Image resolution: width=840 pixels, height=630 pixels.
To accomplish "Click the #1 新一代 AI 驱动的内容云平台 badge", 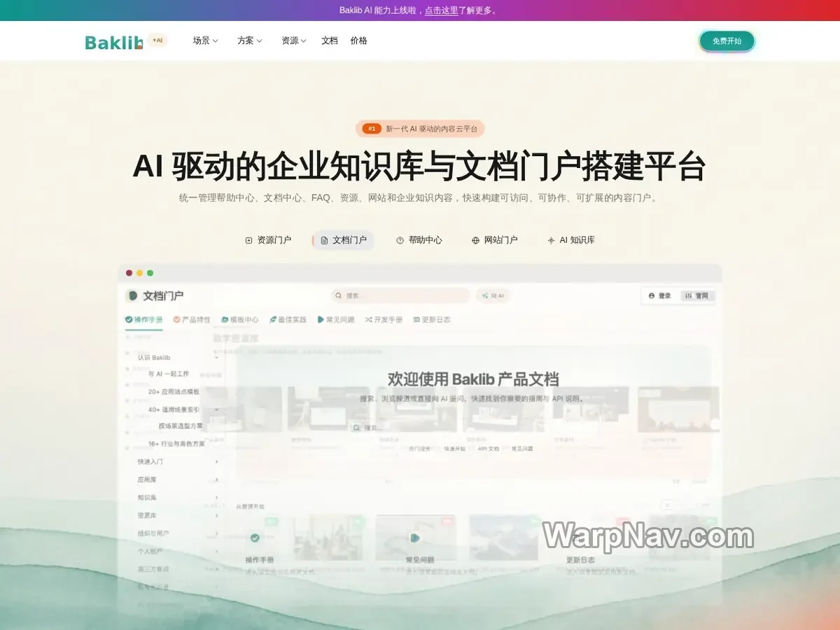I will coord(420,129).
